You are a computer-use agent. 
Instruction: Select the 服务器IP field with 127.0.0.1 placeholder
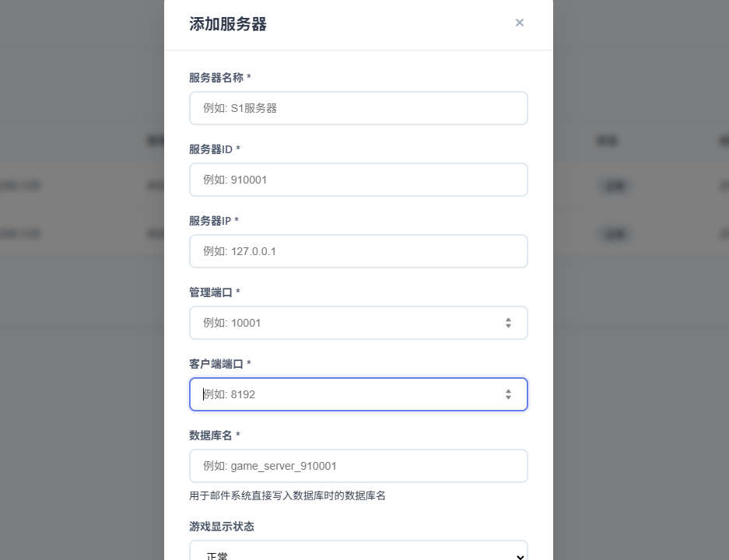(x=358, y=251)
